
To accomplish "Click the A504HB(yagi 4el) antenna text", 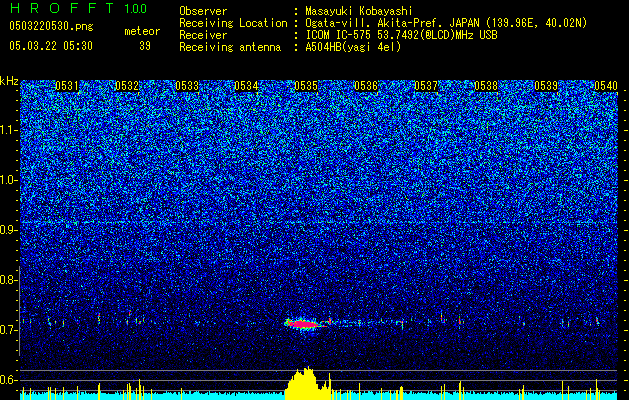I will (353, 47).
